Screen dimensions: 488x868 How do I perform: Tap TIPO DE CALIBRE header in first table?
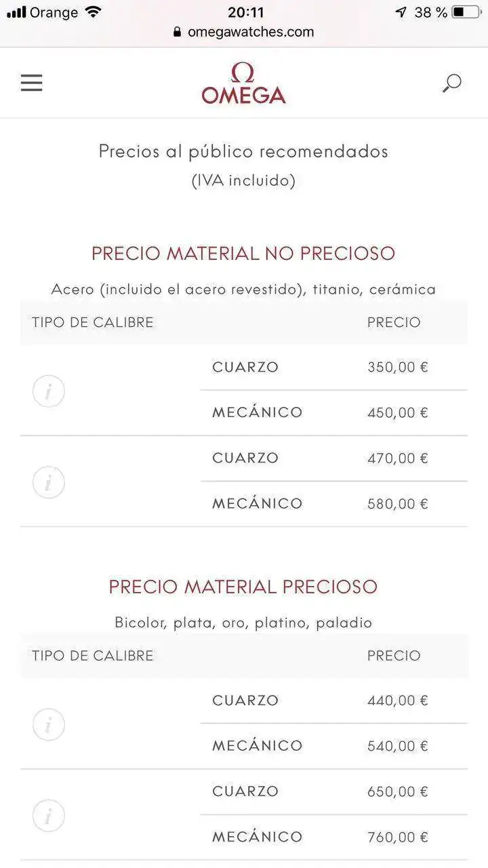coord(93,323)
